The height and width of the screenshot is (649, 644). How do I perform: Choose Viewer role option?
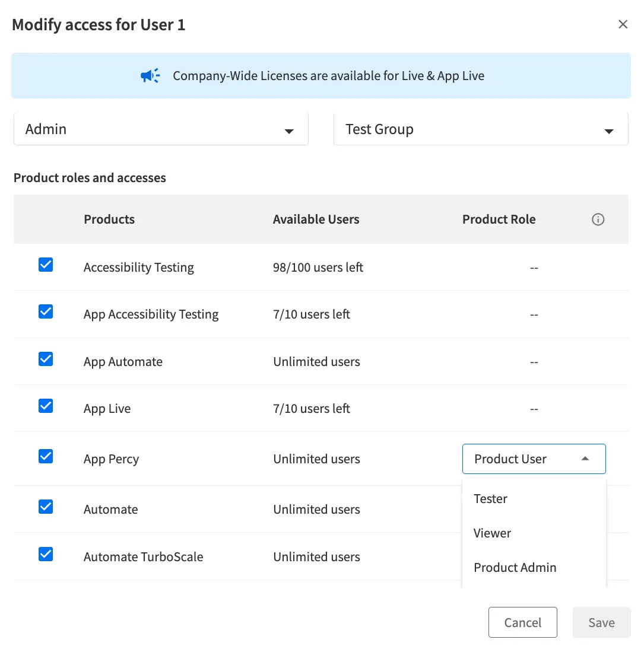coord(493,533)
